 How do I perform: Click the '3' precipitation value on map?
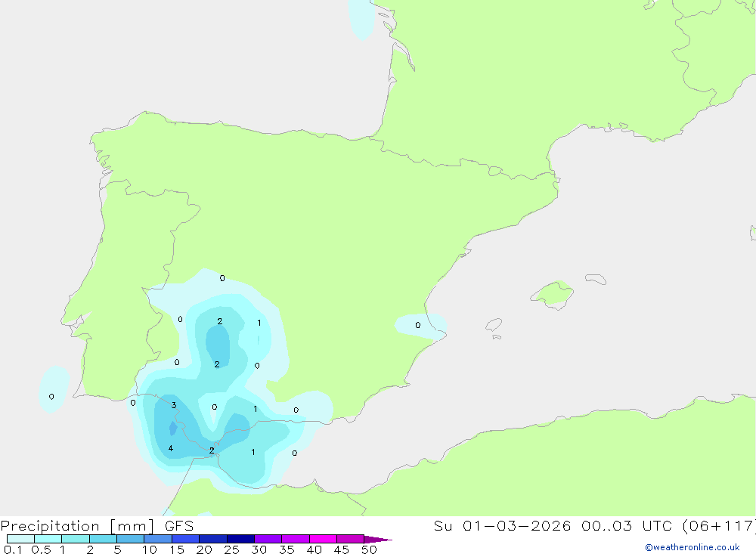tap(174, 405)
